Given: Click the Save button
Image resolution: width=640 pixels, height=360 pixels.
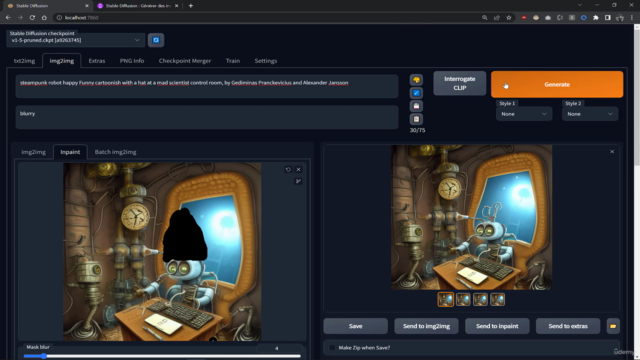Looking at the screenshot, I should [x=356, y=326].
